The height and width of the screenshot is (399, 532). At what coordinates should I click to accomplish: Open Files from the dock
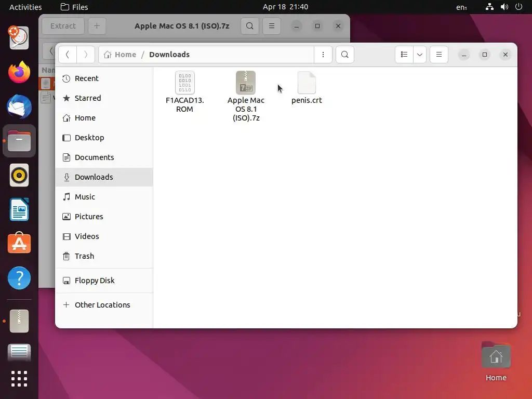19,141
